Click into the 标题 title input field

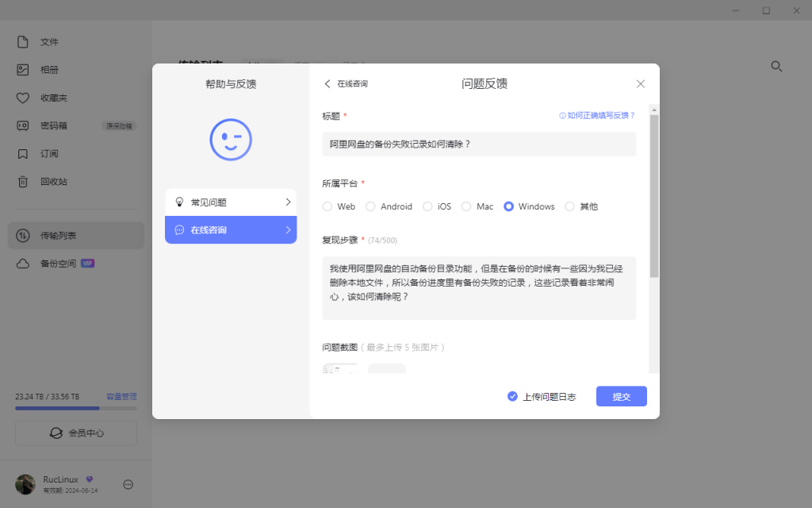click(479, 144)
